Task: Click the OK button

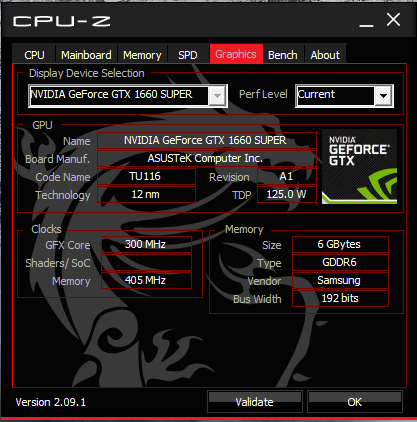Action: click(354, 402)
